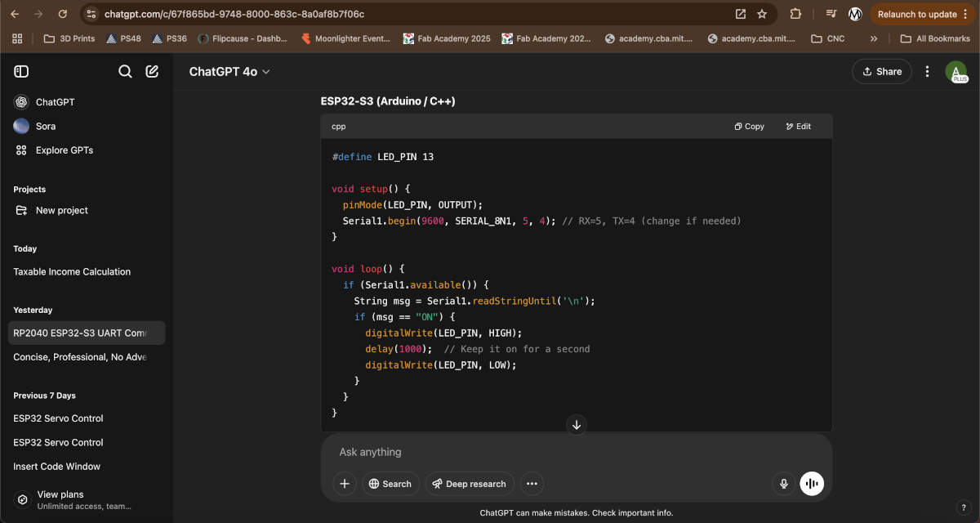
Task: Toggle the Search tool in the composer
Action: [x=390, y=484]
